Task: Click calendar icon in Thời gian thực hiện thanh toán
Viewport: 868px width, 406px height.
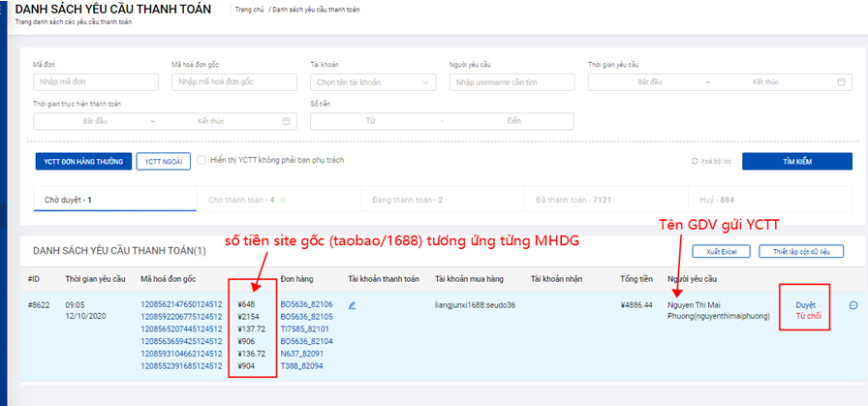Action: 286,121
